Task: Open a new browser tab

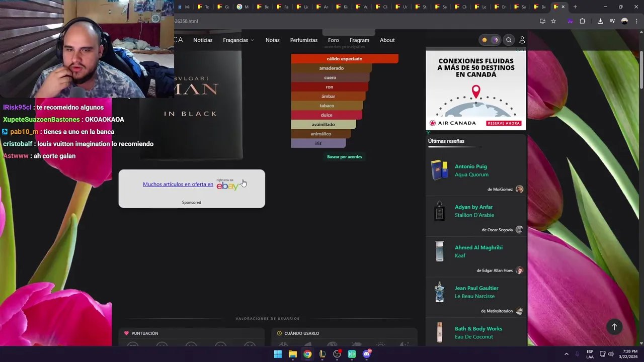Action: [575, 7]
